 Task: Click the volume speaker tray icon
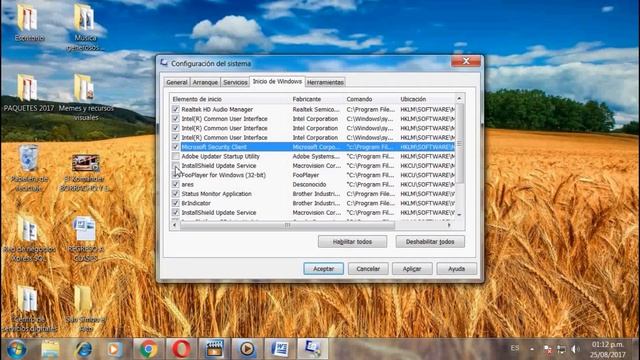(576, 349)
